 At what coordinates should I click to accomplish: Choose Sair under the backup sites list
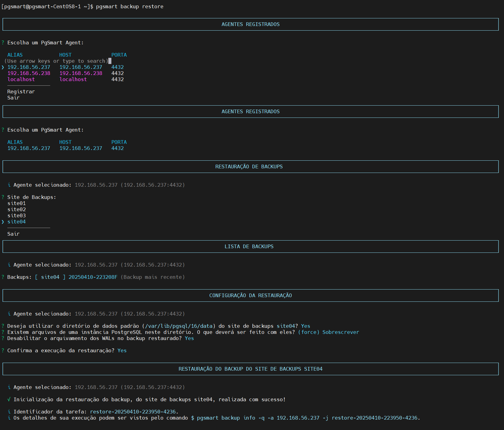coord(13,234)
